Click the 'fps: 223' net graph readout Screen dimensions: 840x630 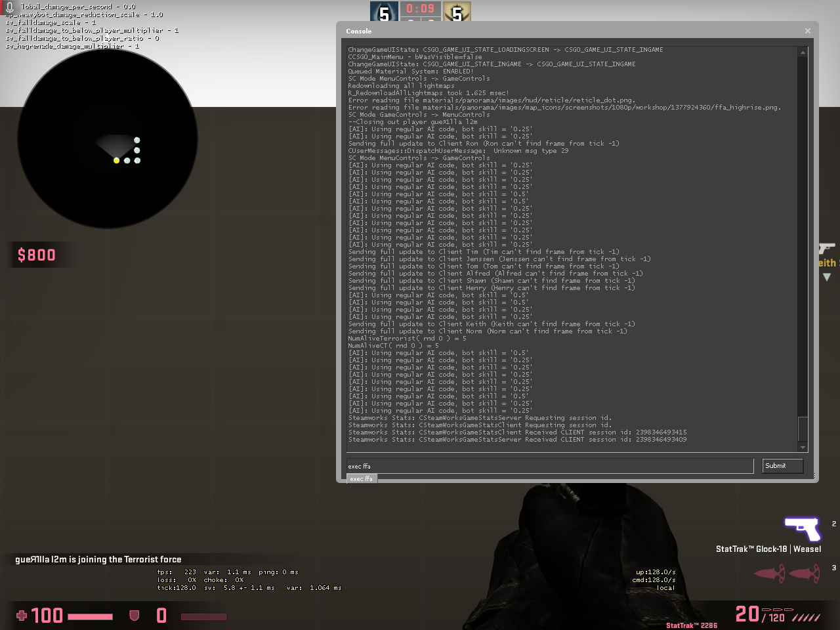[x=177, y=572]
